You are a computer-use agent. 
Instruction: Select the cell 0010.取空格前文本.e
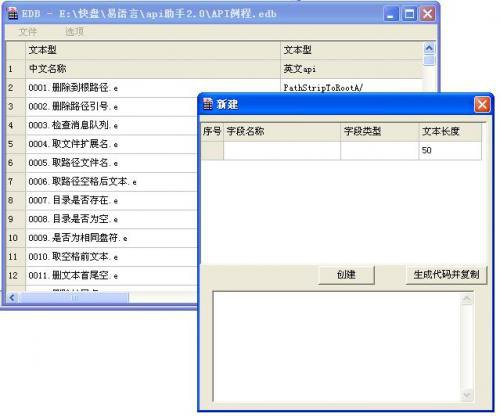click(111, 257)
